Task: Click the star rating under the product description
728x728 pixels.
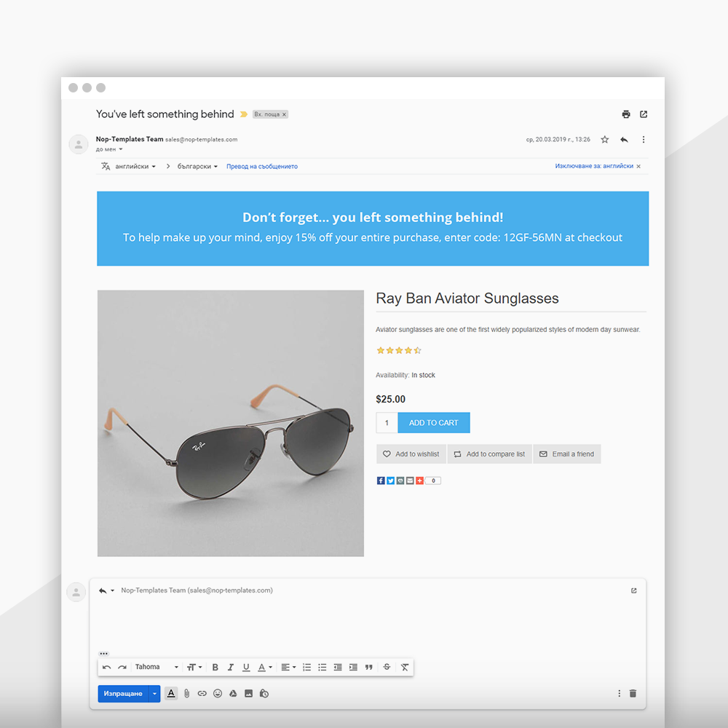Action: (x=399, y=351)
